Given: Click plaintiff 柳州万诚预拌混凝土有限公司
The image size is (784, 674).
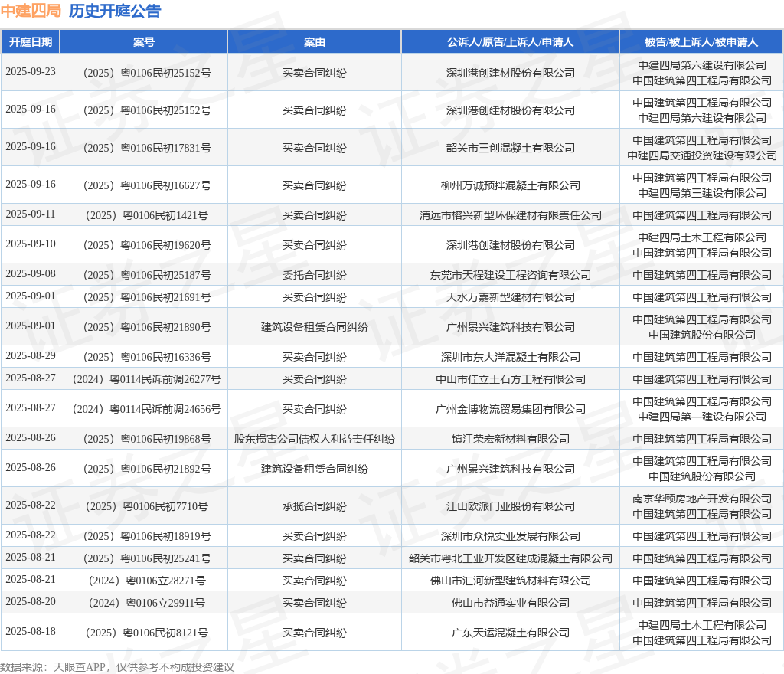Looking at the screenshot, I should click(x=511, y=185).
